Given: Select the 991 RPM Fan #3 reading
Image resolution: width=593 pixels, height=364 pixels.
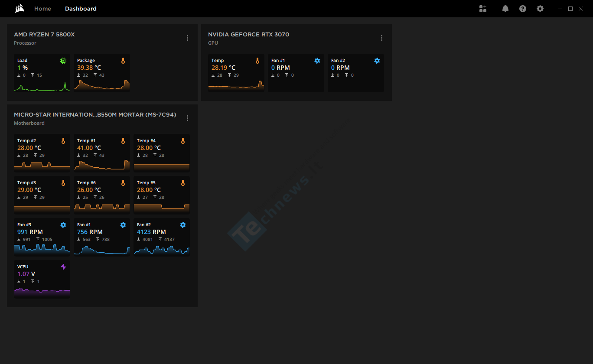Looking at the screenshot, I should (x=30, y=232).
